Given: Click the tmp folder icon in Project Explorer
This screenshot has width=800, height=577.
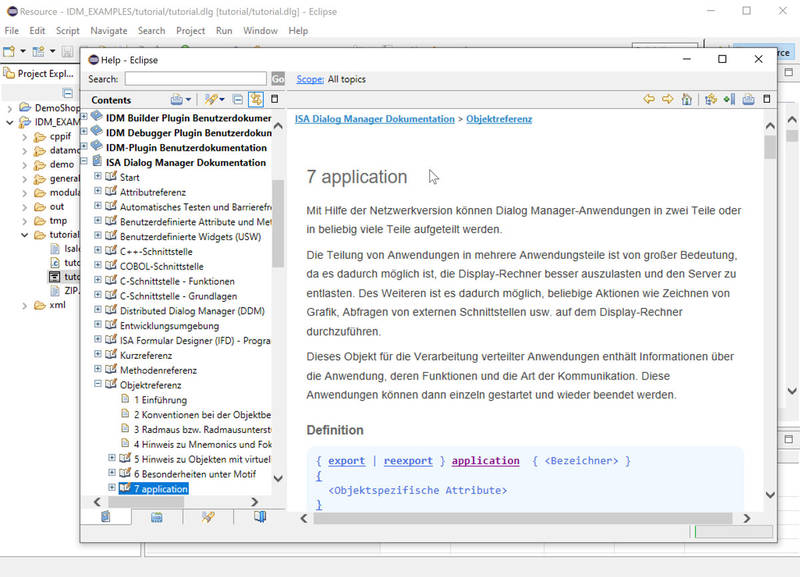Looking at the screenshot, I should (39, 221).
